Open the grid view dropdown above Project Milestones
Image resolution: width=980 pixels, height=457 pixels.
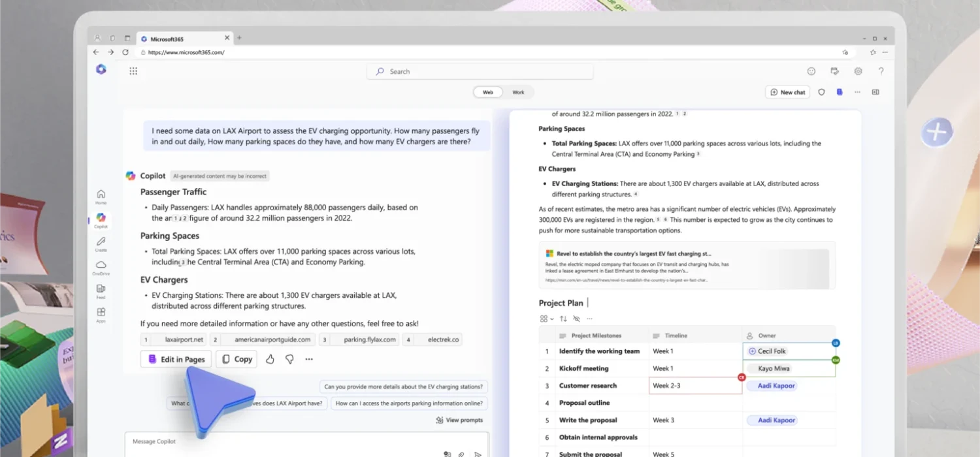click(546, 319)
